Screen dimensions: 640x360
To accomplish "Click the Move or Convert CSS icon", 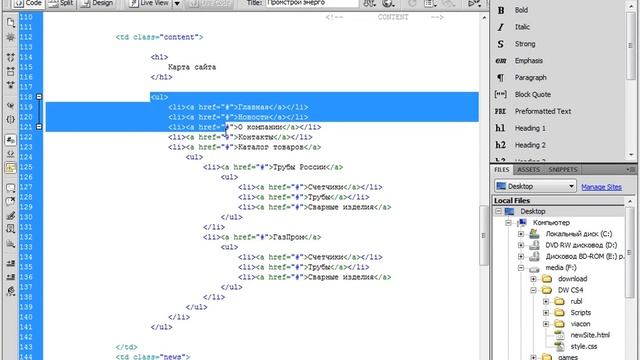I will tap(11, 244).
